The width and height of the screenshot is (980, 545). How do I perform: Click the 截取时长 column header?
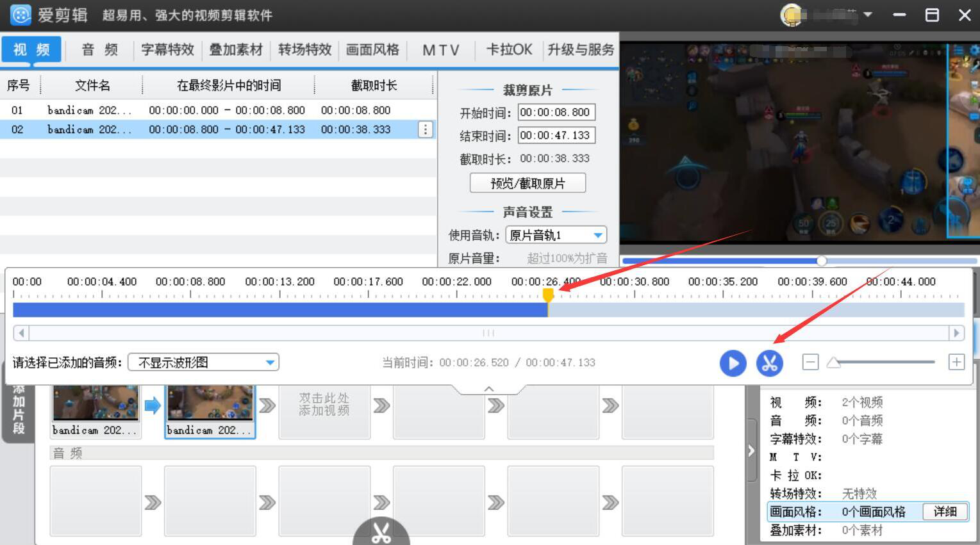374,85
